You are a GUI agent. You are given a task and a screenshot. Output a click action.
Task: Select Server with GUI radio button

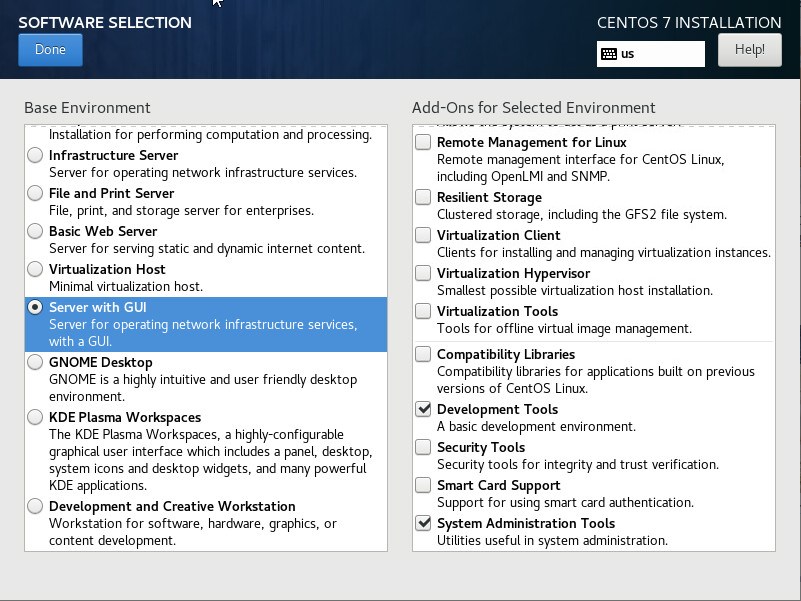[x=35, y=307]
